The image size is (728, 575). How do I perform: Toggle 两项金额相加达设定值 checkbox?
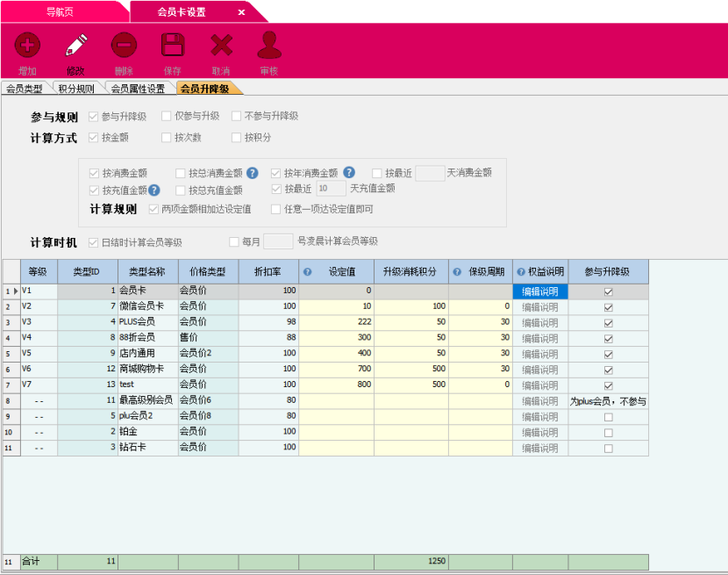153,209
